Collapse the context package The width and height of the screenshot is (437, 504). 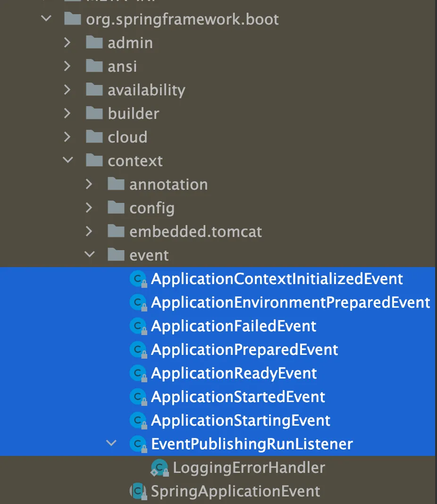tap(68, 160)
